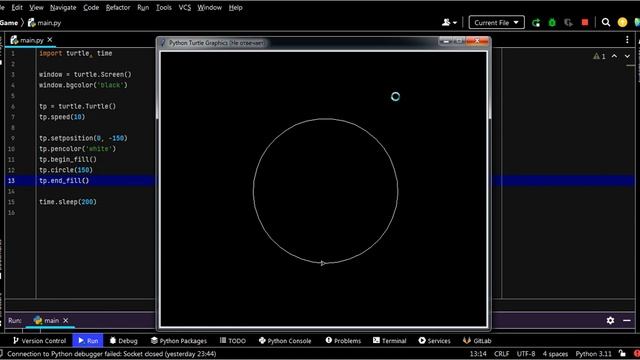Screen dimensions: 640x360
Task: Click the debugger connection failed status message
Action: point(111,354)
